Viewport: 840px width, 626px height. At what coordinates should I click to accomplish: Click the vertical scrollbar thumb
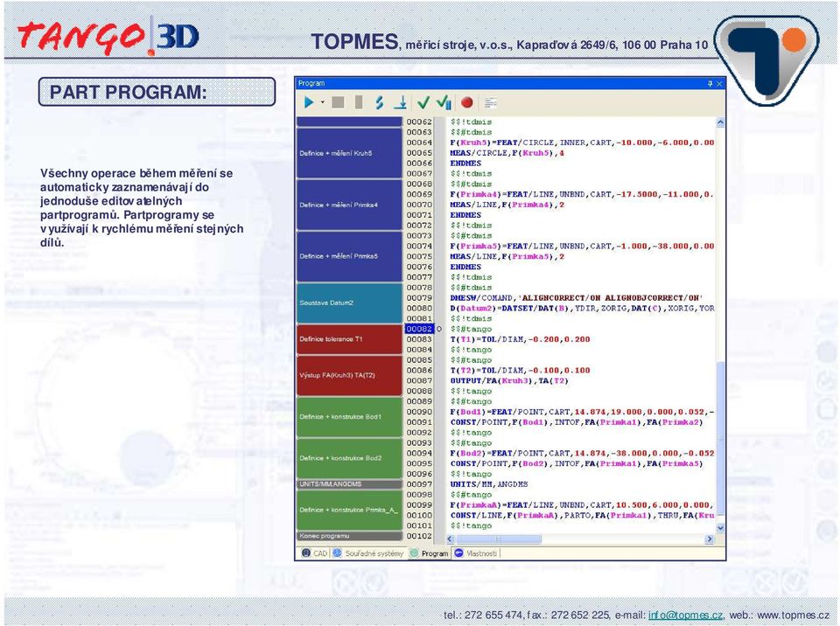720,438
